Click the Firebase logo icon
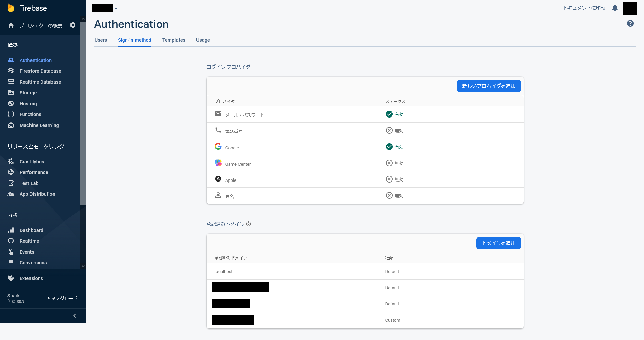Image resolution: width=644 pixels, height=340 pixels. tap(11, 8)
